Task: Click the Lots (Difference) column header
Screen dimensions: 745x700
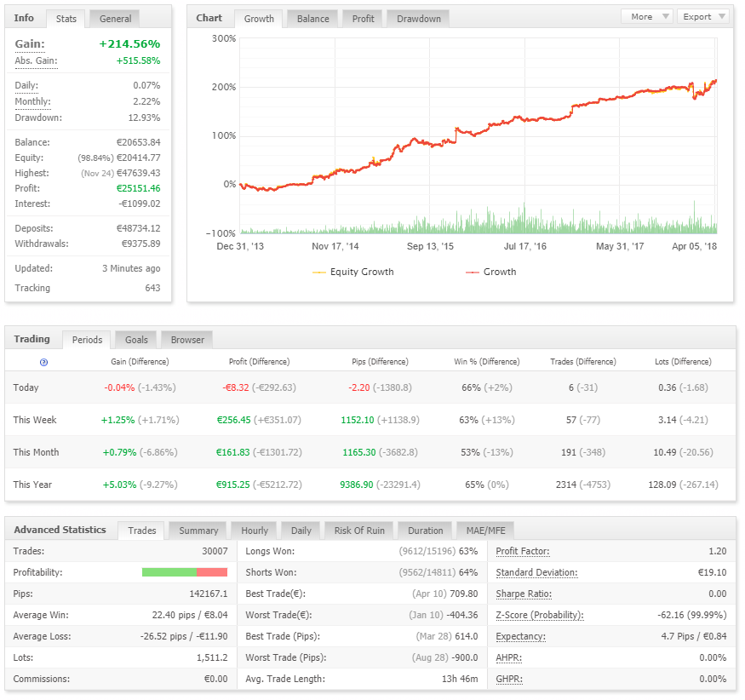Action: coord(683,362)
